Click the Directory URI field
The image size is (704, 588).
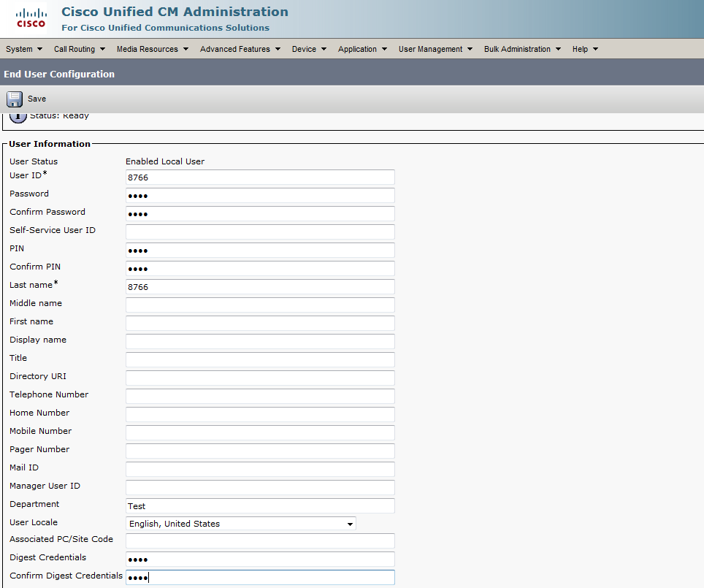(260, 378)
